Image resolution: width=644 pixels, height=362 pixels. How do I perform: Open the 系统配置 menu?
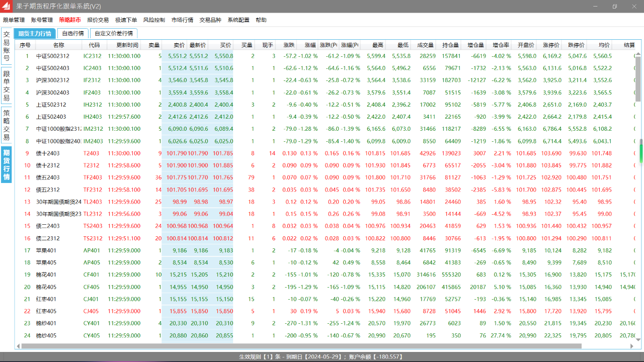pos(238,20)
